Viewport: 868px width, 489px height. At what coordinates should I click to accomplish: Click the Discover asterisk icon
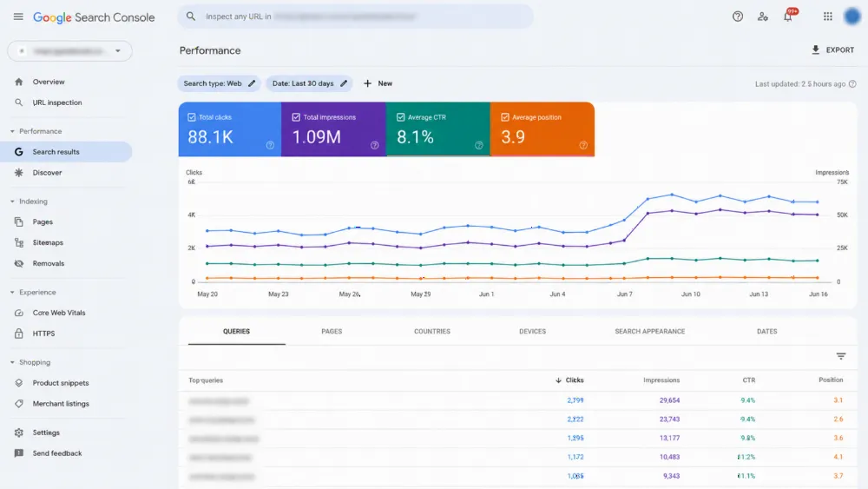click(19, 173)
